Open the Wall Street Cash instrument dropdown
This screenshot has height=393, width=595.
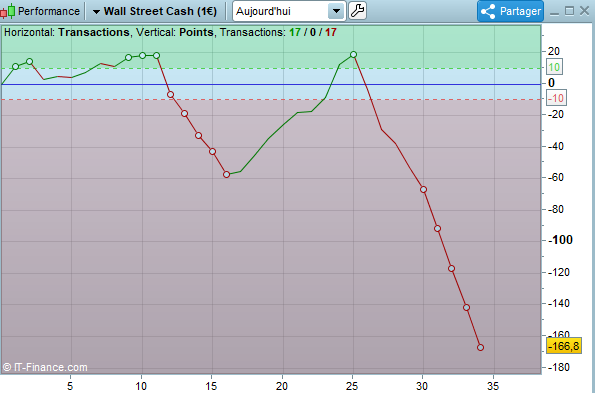point(155,11)
